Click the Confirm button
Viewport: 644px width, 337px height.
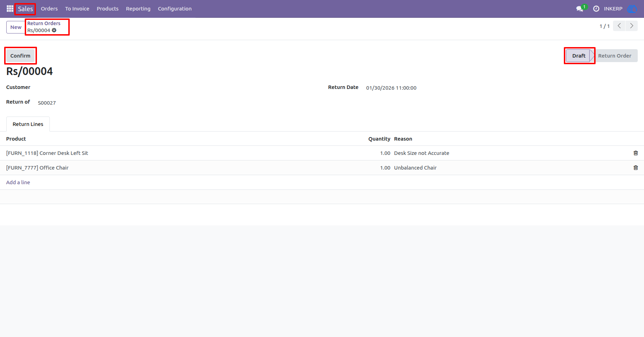[20, 56]
